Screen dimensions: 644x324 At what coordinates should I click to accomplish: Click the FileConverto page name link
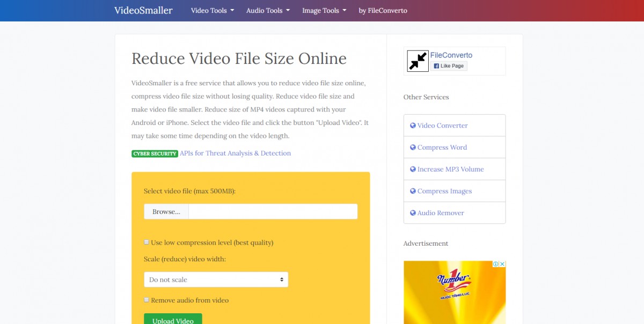(x=451, y=55)
